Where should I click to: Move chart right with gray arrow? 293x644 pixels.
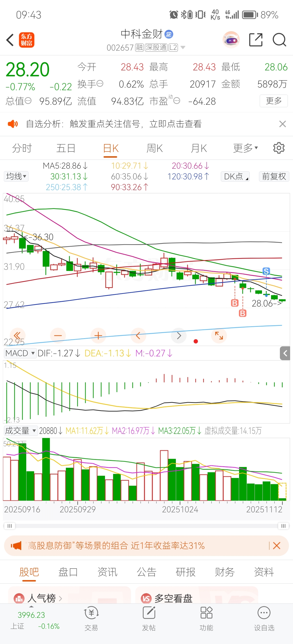pyautogui.click(x=179, y=336)
